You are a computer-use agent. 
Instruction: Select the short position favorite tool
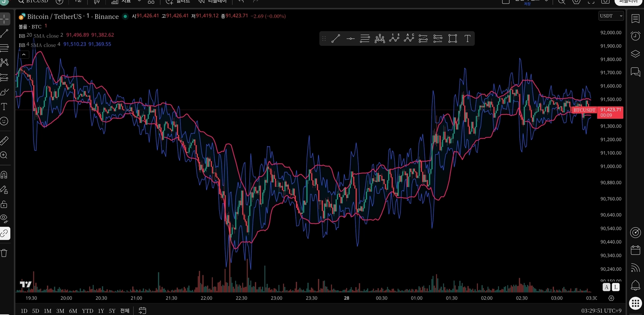[438, 39]
